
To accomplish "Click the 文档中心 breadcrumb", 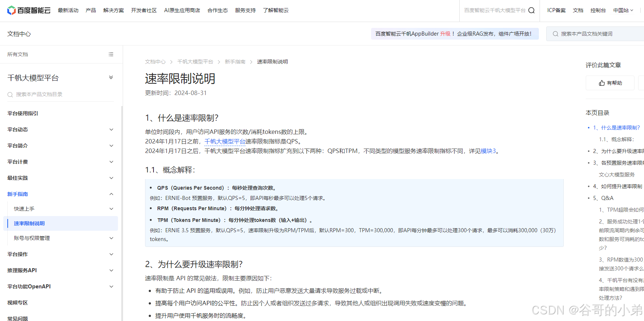I will coord(155,62).
